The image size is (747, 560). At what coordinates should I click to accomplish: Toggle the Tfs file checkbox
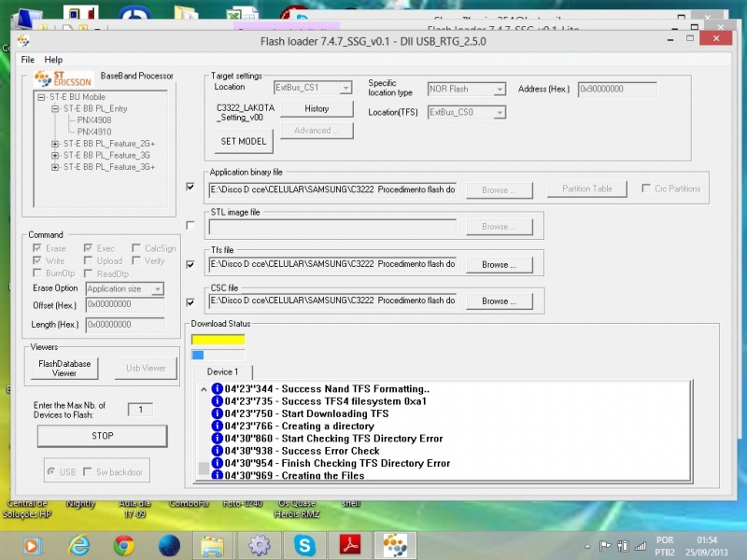190,264
